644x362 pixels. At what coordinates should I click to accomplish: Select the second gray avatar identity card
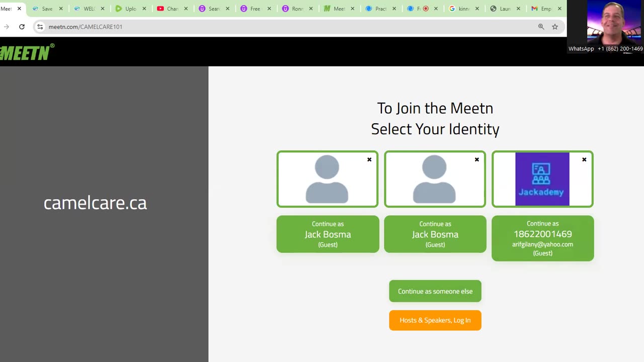[435, 179]
